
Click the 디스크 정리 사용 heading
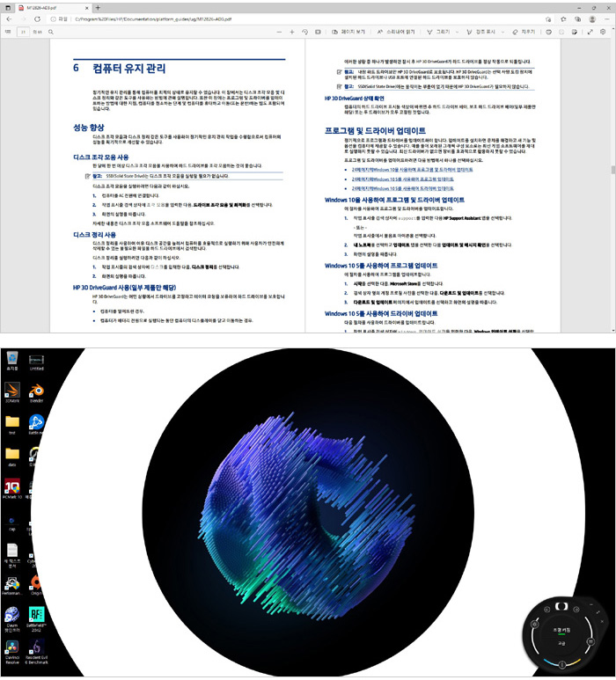[x=94, y=235]
